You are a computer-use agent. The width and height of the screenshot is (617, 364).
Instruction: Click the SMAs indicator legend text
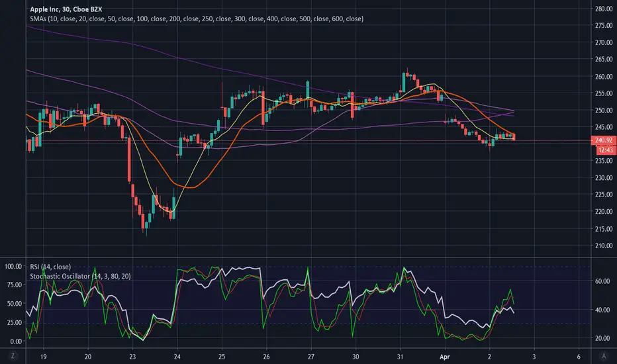[x=197, y=19]
